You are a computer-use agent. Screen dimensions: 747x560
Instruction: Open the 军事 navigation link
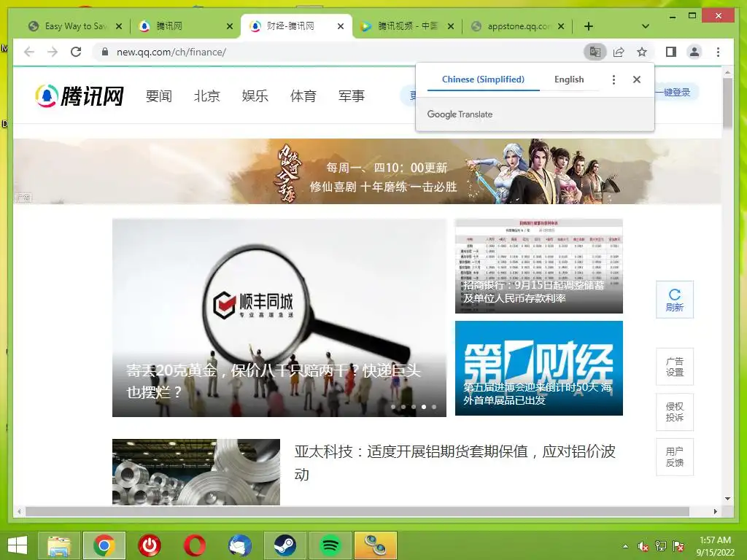click(351, 96)
